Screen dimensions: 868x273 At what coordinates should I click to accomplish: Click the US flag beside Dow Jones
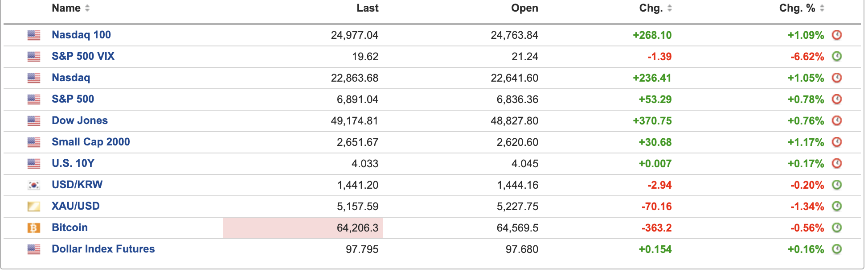pyautogui.click(x=34, y=121)
